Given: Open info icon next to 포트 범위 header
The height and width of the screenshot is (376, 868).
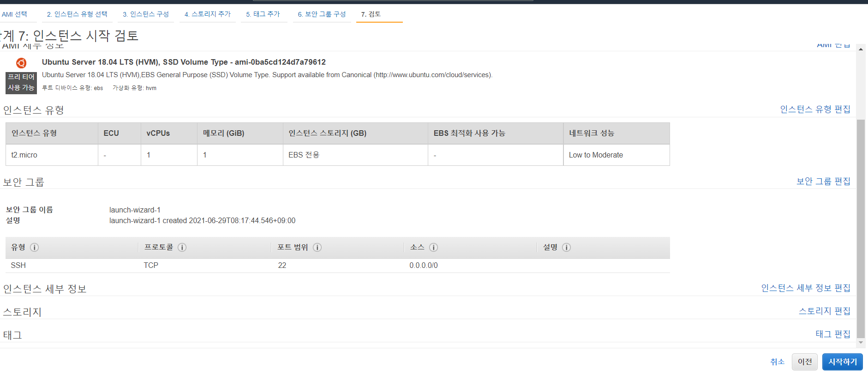Looking at the screenshot, I should tap(317, 248).
